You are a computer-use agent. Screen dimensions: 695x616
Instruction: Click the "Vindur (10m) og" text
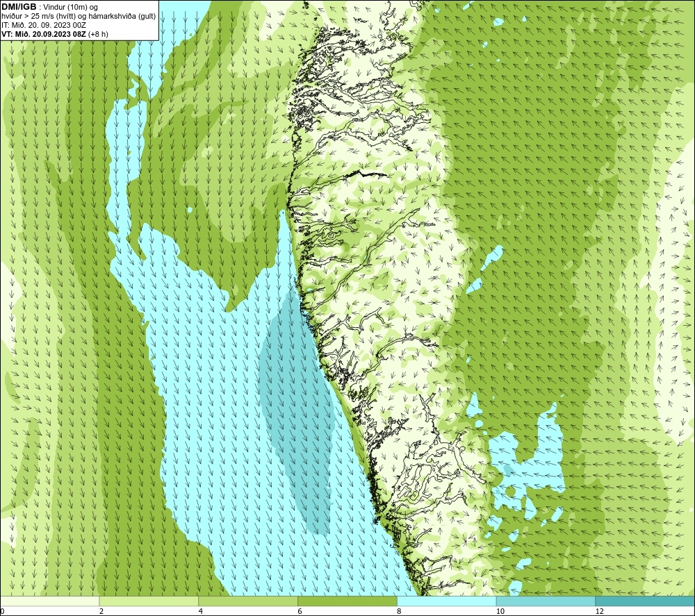click(x=71, y=8)
